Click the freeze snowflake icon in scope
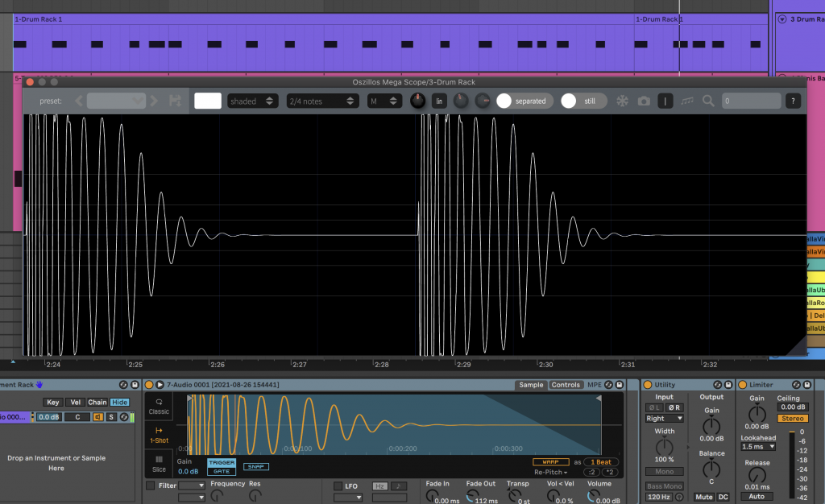Screen dimensions: 825x504 622,101
